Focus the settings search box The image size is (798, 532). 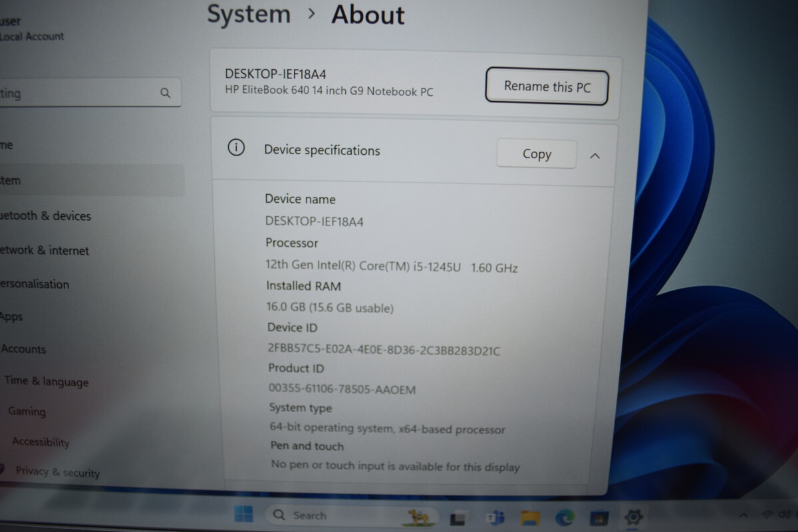90,93
